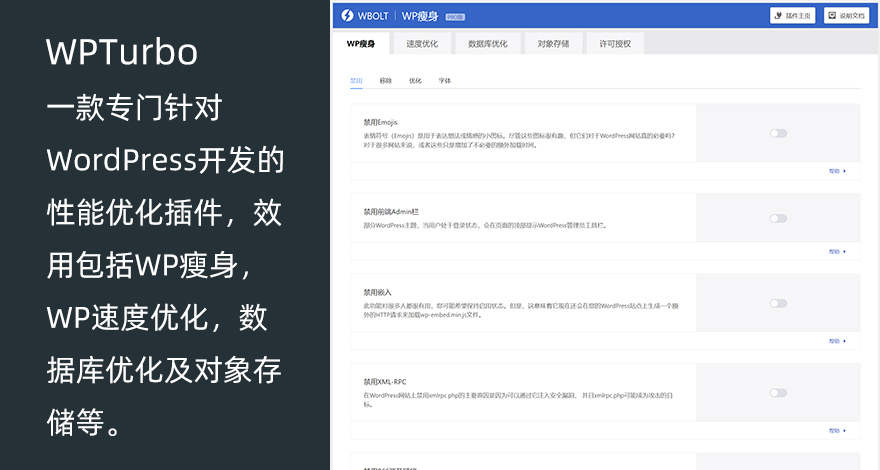Toggle the 禁用嵌入 switch
Screen dimensions: 880x470
click(x=778, y=303)
